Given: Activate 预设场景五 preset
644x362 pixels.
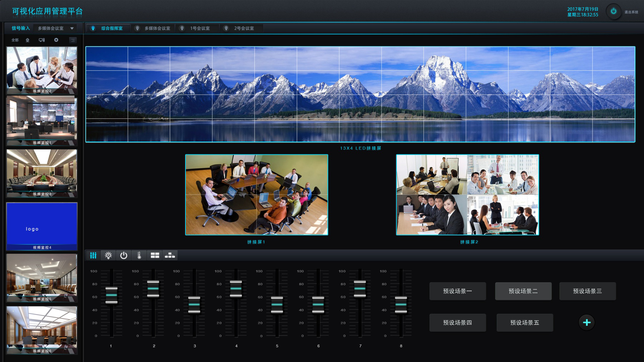Looking at the screenshot, I should coord(524,323).
